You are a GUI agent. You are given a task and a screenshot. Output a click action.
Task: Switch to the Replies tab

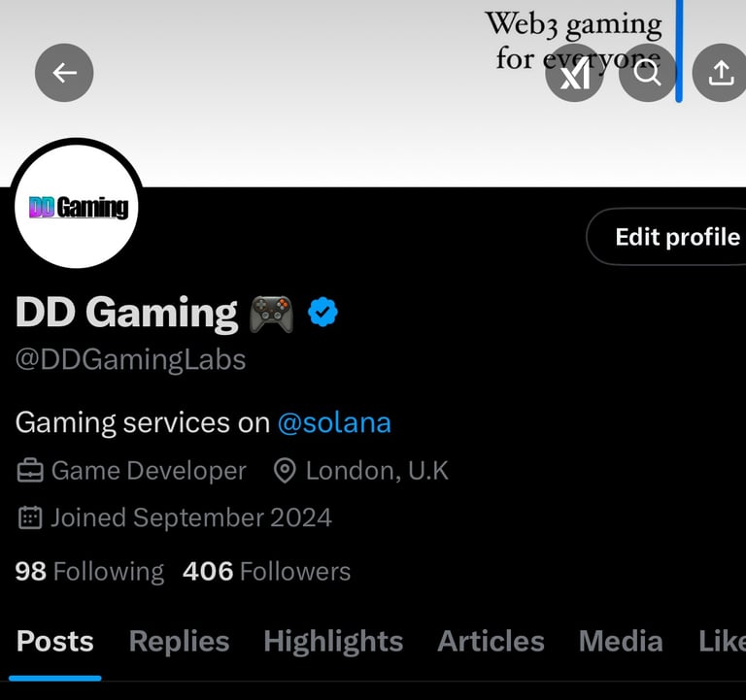pyautogui.click(x=179, y=641)
